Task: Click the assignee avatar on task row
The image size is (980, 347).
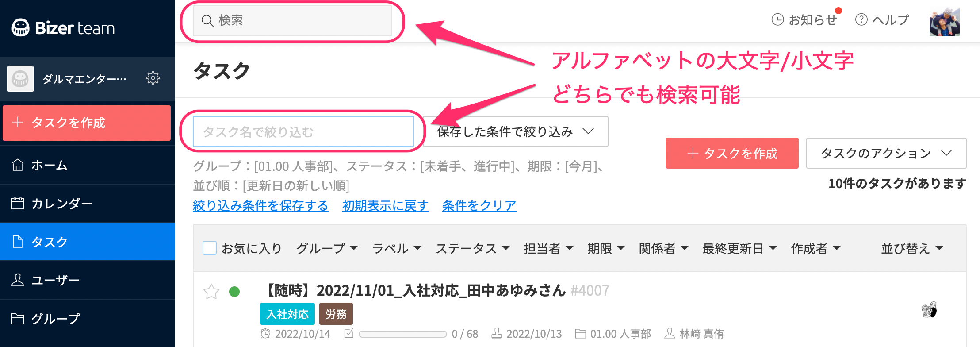Action: [929, 310]
